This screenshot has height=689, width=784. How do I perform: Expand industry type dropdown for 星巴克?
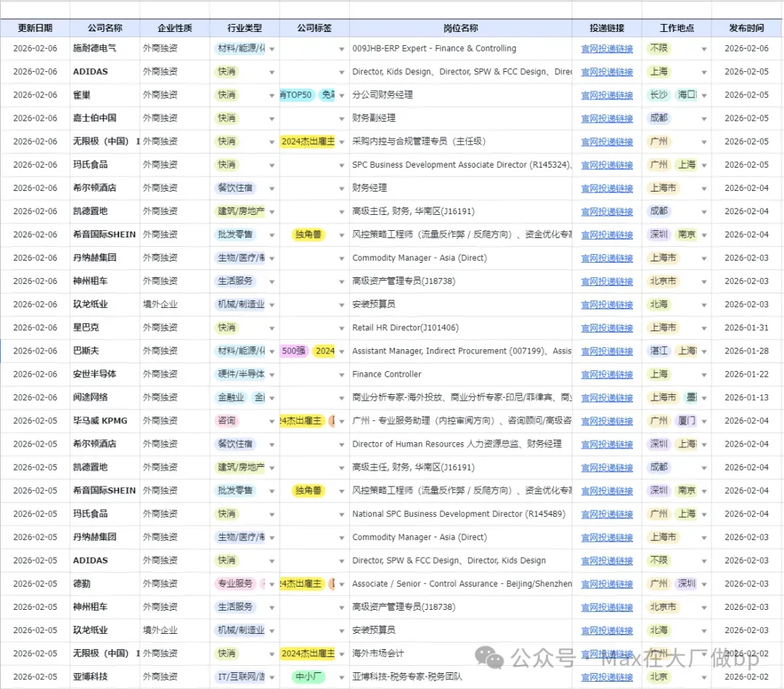[x=272, y=328]
